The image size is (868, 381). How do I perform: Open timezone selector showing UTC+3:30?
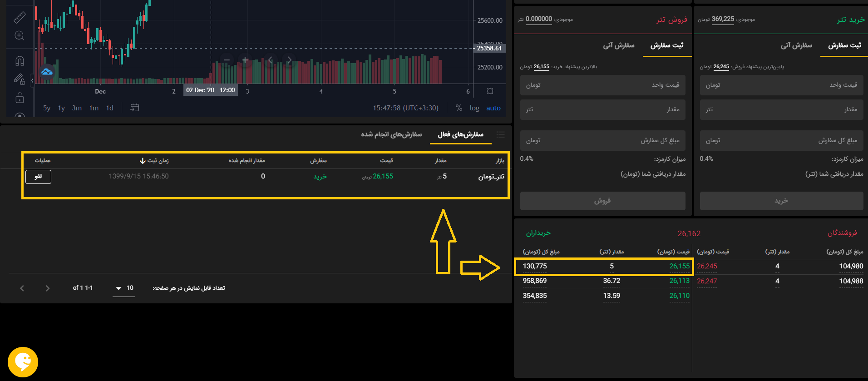point(405,108)
